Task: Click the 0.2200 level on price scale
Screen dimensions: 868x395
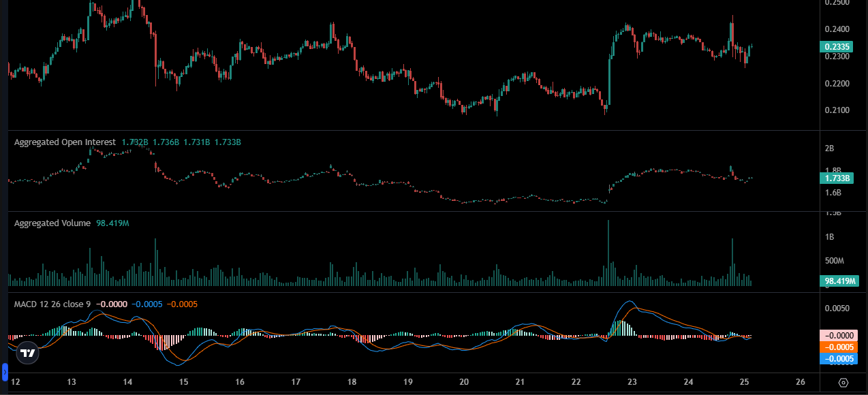Action: click(836, 83)
